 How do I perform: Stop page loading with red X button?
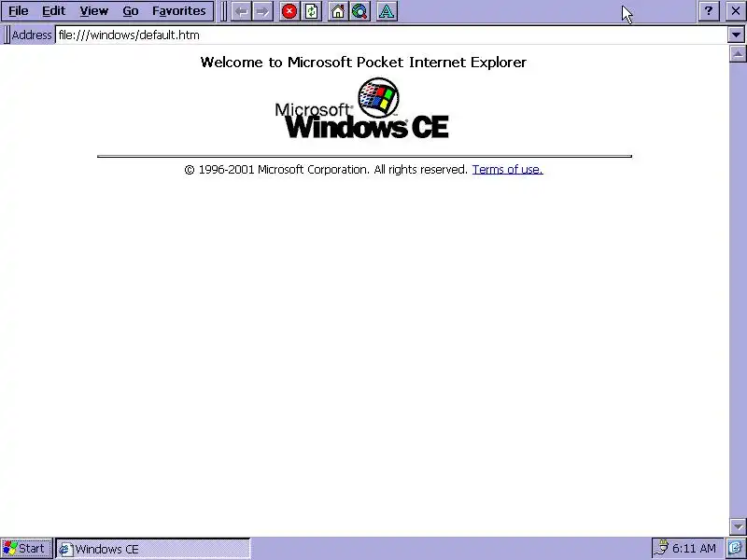pos(289,11)
